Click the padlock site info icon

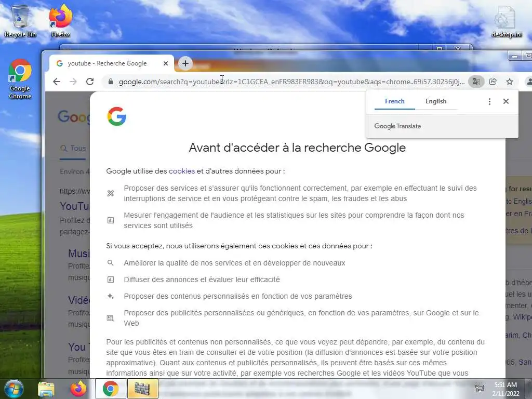(110, 82)
